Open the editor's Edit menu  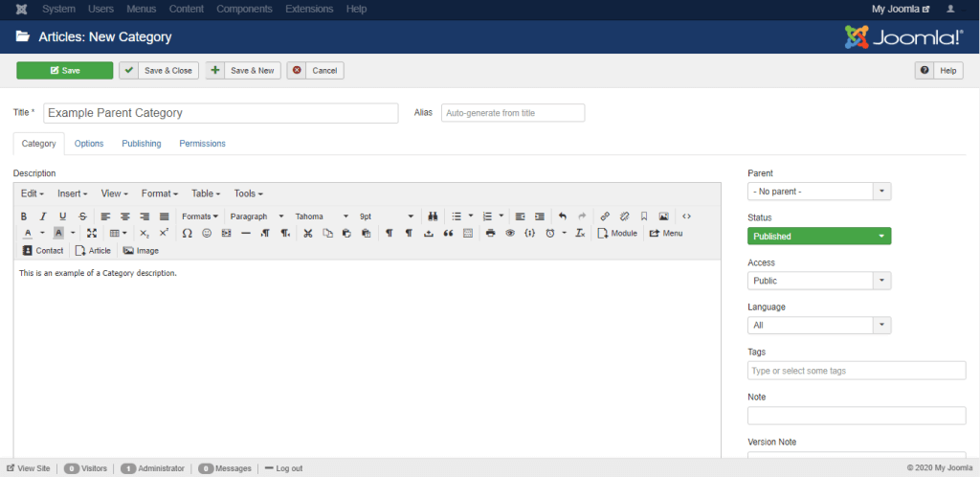(x=33, y=193)
